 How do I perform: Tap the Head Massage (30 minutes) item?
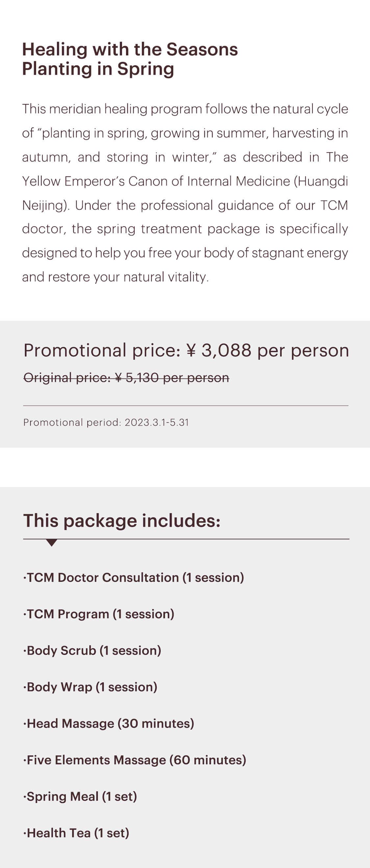[x=109, y=724]
